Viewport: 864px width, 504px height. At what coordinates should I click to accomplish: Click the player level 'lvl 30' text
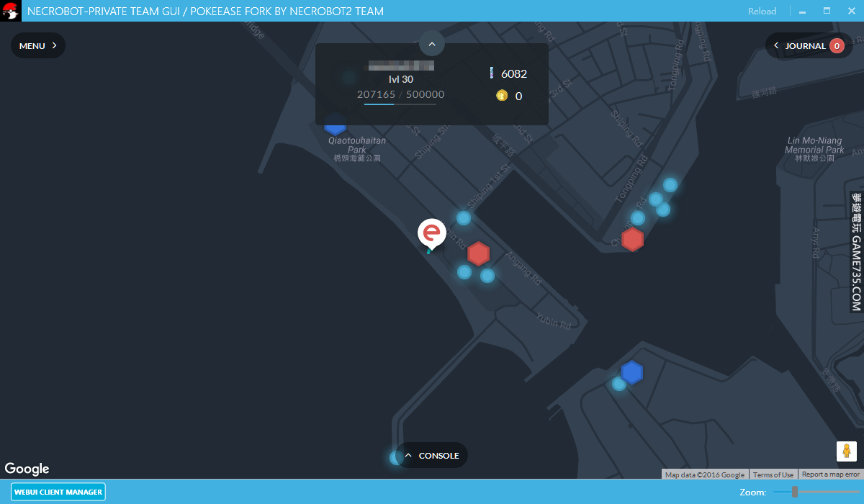[401, 79]
